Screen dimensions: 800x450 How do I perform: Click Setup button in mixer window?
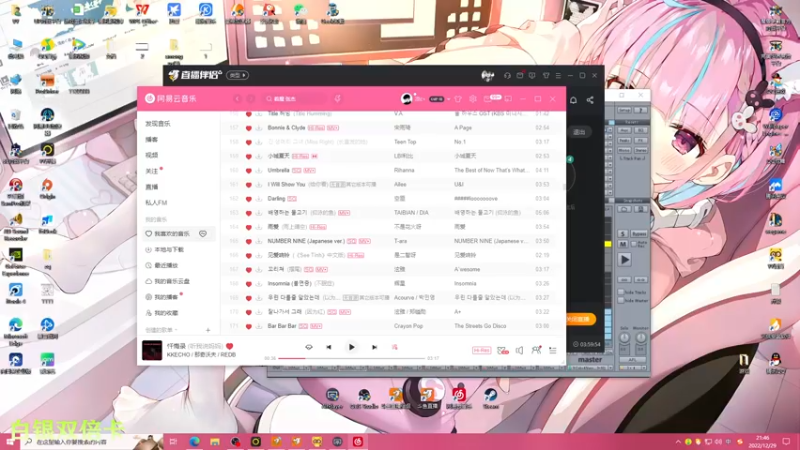coord(624,110)
